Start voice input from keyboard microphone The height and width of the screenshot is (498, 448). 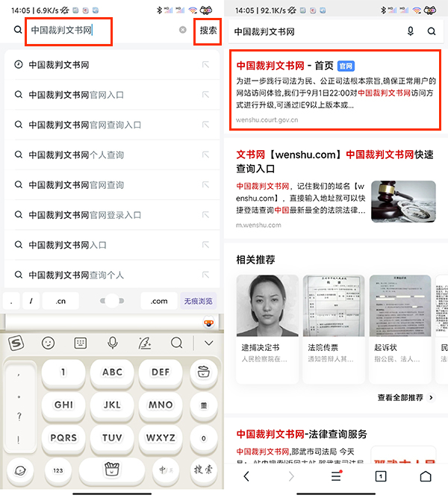tap(113, 343)
